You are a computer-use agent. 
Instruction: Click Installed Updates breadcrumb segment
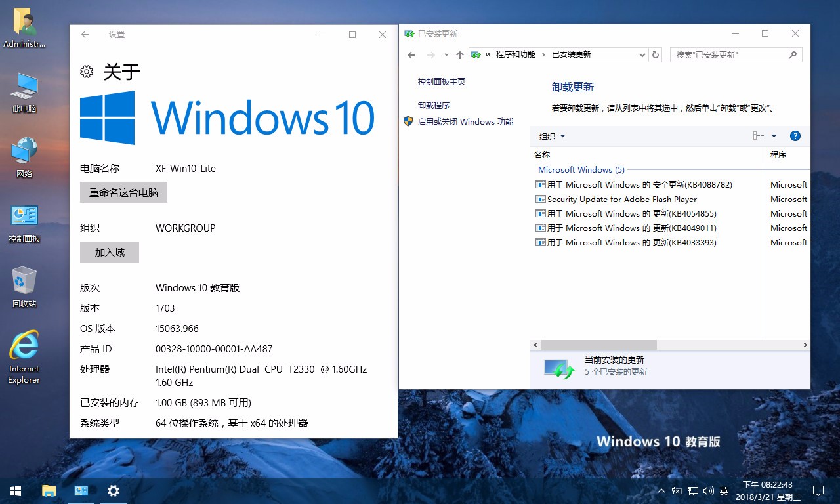click(572, 54)
